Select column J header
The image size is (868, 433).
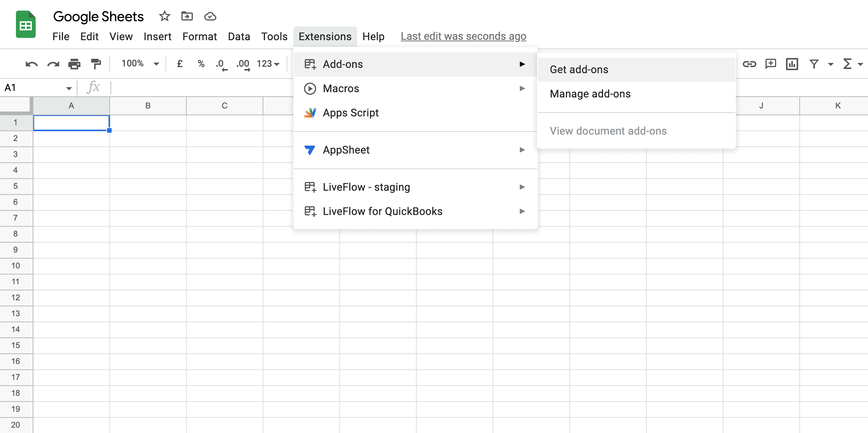pos(761,106)
